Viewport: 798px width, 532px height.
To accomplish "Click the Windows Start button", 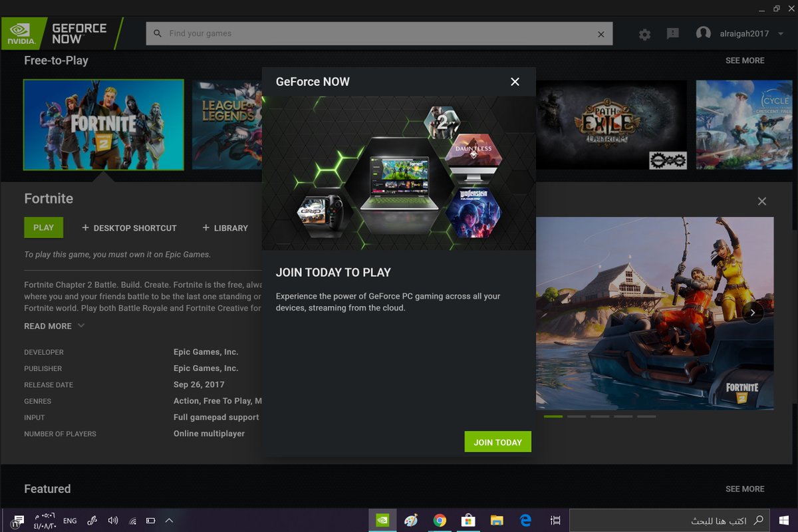I will point(784,521).
